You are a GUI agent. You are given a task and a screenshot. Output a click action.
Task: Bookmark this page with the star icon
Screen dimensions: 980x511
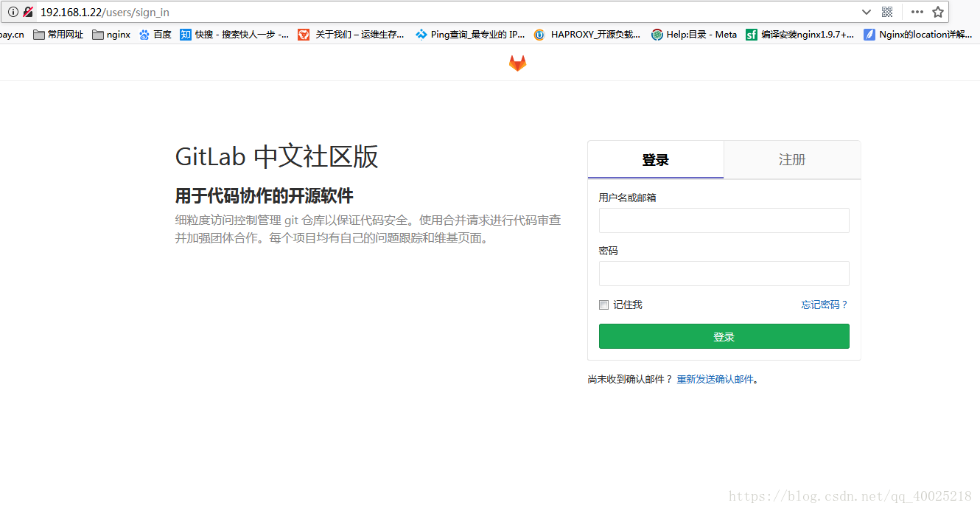pyautogui.click(x=938, y=12)
